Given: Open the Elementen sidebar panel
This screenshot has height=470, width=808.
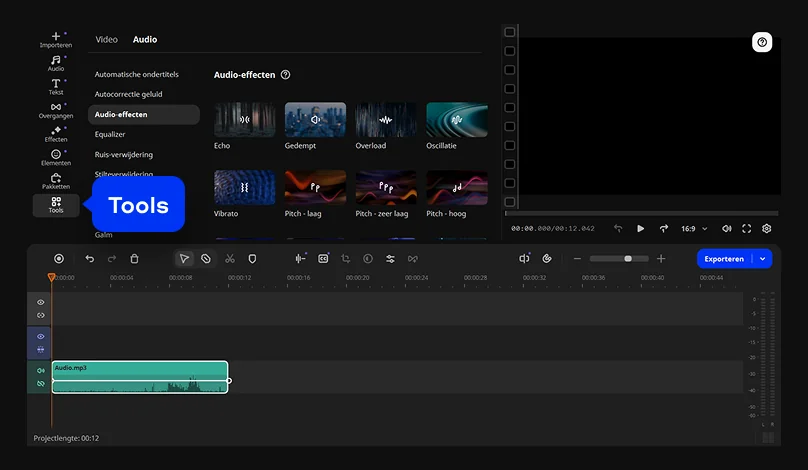Looking at the screenshot, I should [x=56, y=157].
